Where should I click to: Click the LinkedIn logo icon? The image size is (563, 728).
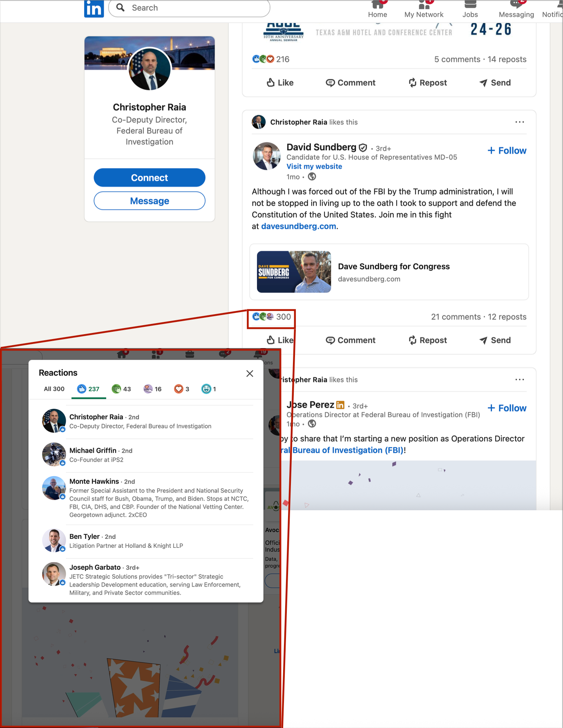click(94, 9)
